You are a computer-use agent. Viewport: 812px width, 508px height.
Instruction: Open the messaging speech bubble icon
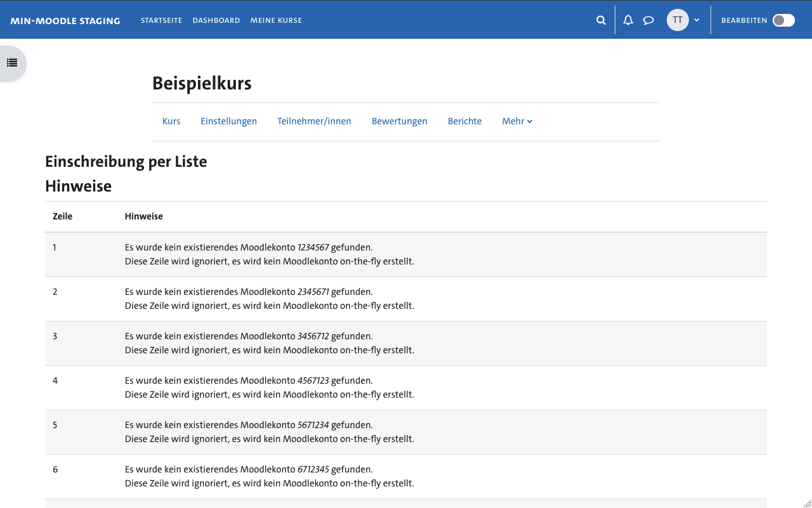(x=648, y=20)
